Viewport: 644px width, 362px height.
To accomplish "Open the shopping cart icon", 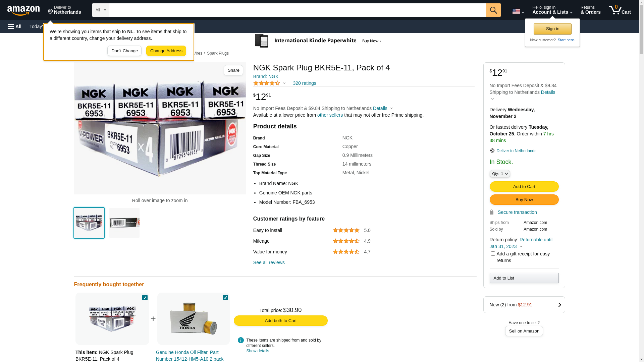I will pyautogui.click(x=619, y=10).
